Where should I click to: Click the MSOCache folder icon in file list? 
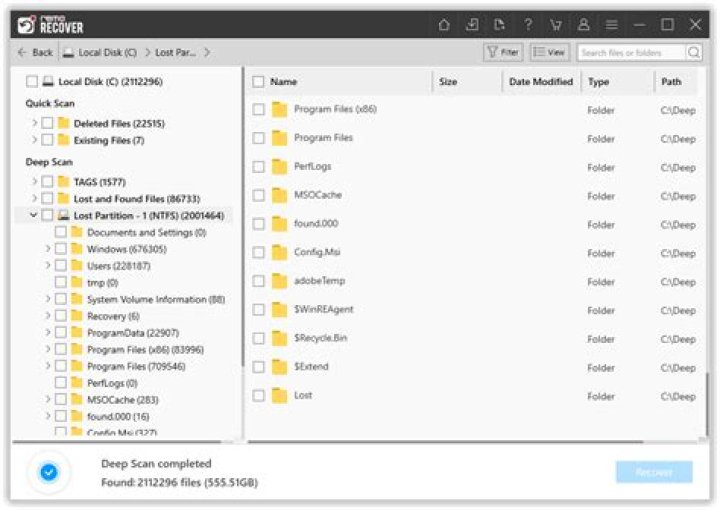pyautogui.click(x=280, y=196)
